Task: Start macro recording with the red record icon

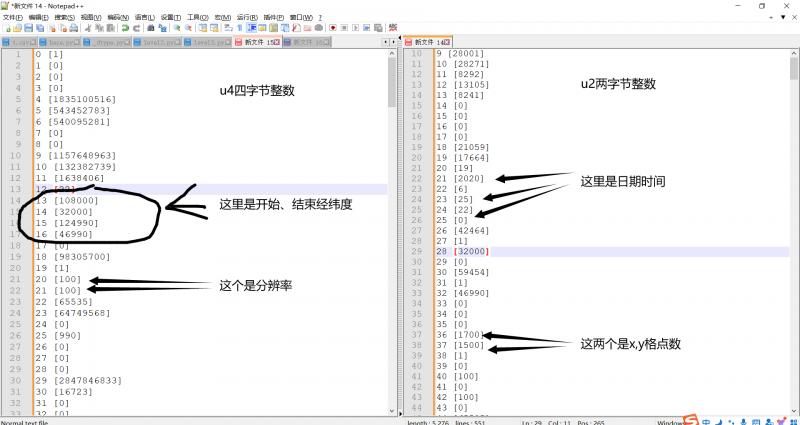Action: tap(332, 28)
